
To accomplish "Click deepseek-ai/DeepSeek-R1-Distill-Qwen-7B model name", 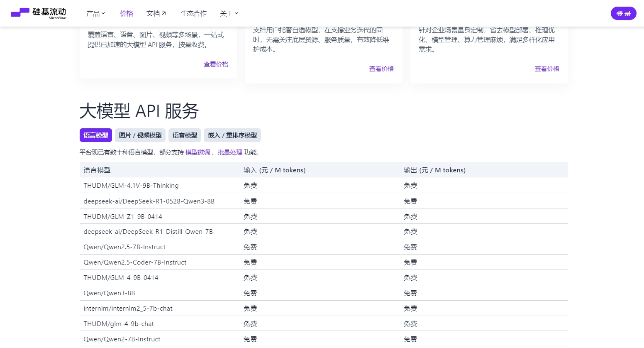I will click(x=148, y=232).
